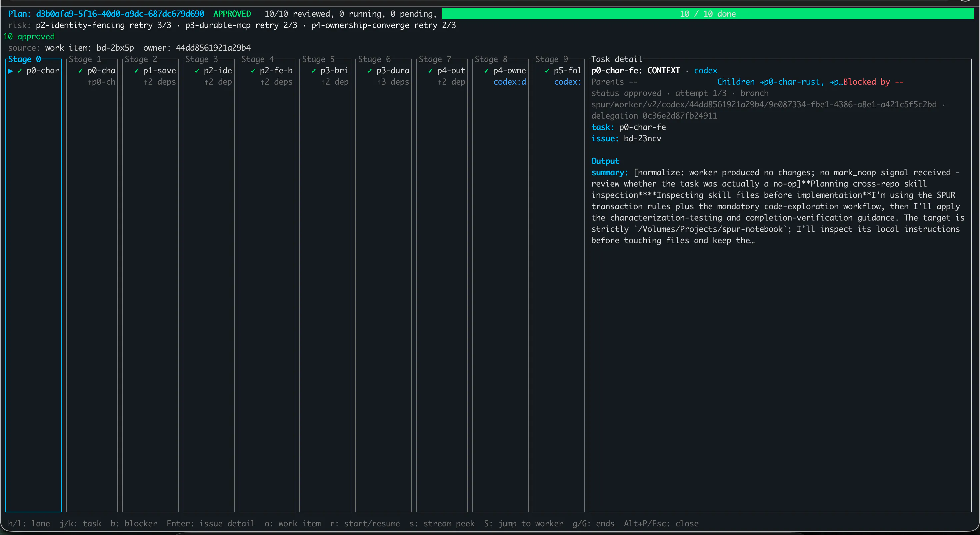Click the 'g/G: ends' footer hint
The image size is (980, 535).
[x=593, y=524]
